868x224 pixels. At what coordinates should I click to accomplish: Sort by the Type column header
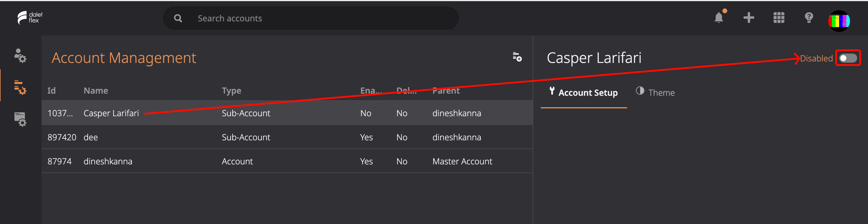(231, 91)
